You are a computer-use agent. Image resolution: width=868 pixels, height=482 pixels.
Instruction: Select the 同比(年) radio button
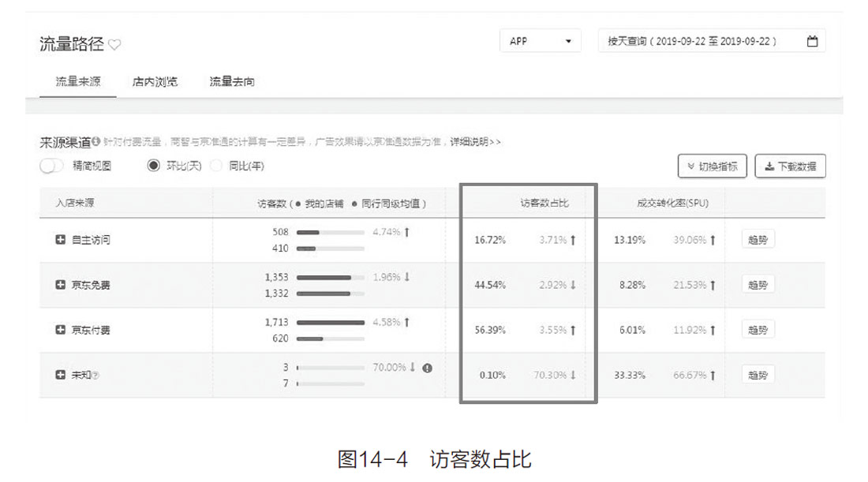216,166
